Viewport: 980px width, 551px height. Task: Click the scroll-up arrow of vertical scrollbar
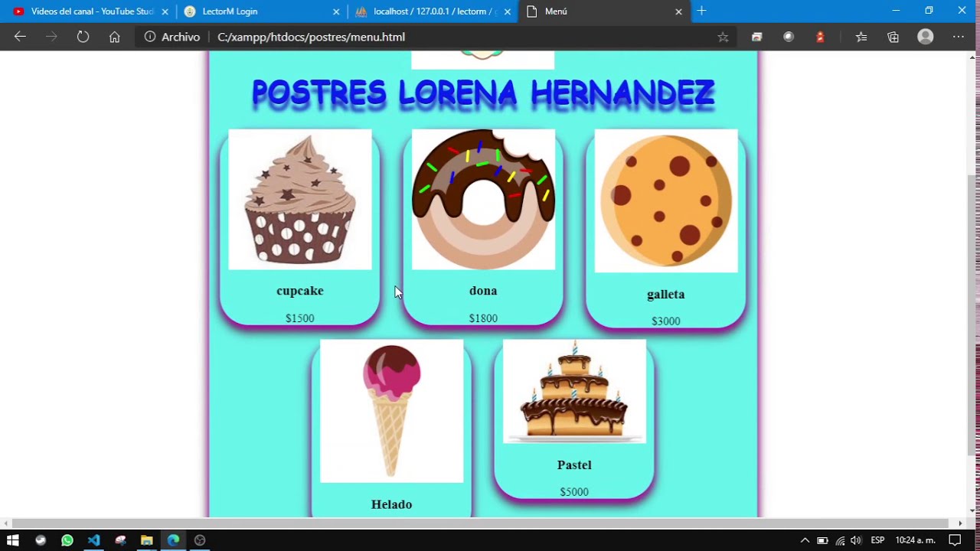point(972,57)
